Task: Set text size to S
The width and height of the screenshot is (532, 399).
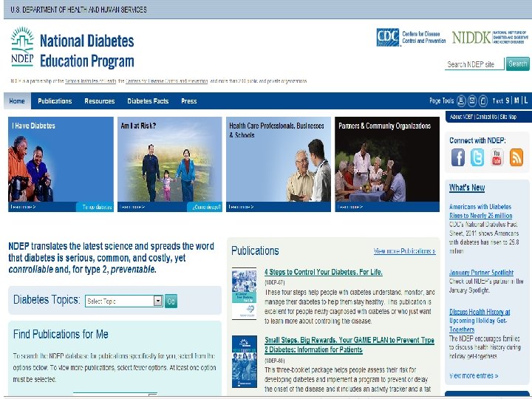Action: pos(508,100)
